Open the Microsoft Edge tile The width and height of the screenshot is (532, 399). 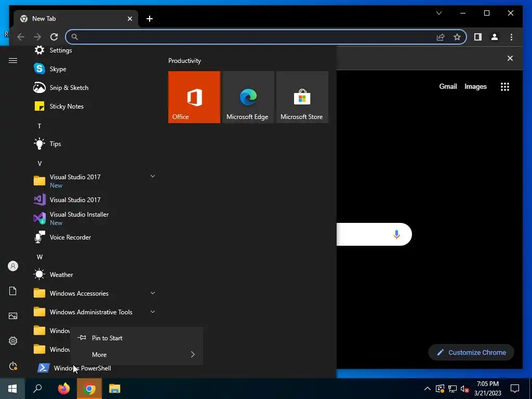click(248, 97)
